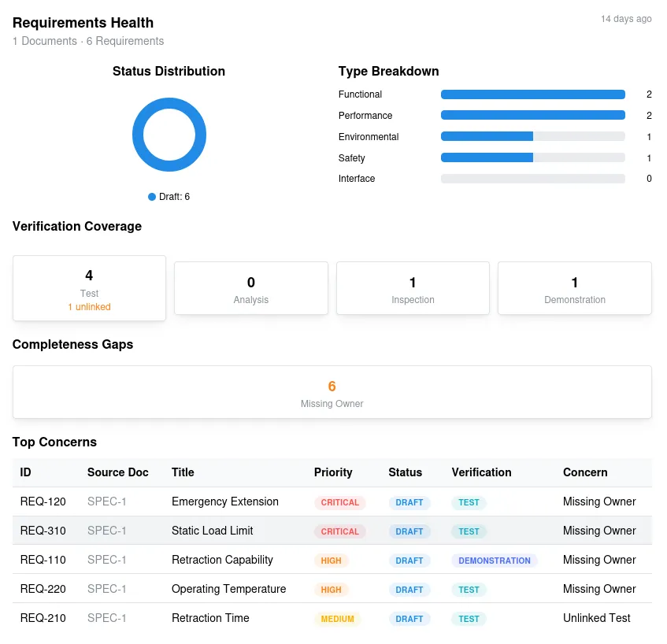Image resolution: width=667 pixels, height=644 pixels.
Task: Click the status distribution donut chart
Action: pos(169,135)
